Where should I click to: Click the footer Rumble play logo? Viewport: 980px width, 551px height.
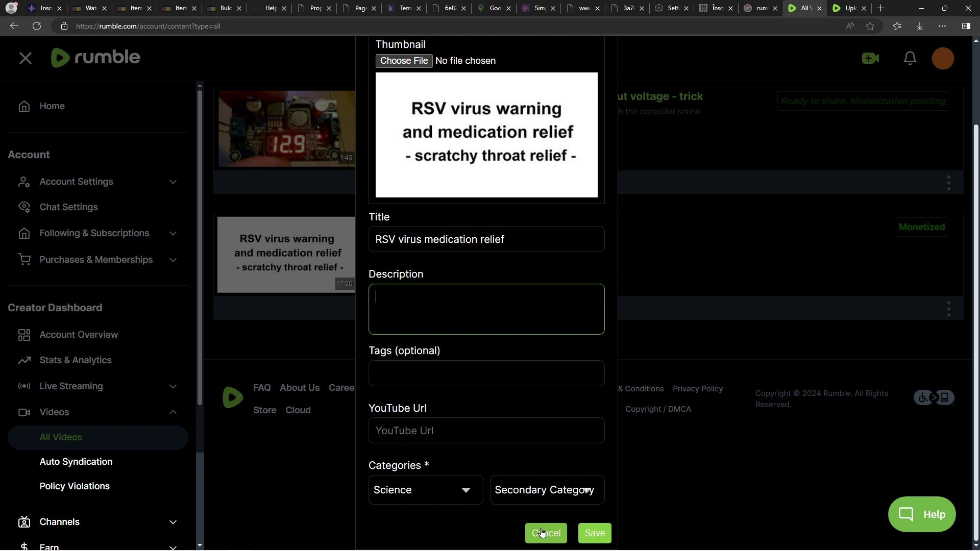[233, 398]
